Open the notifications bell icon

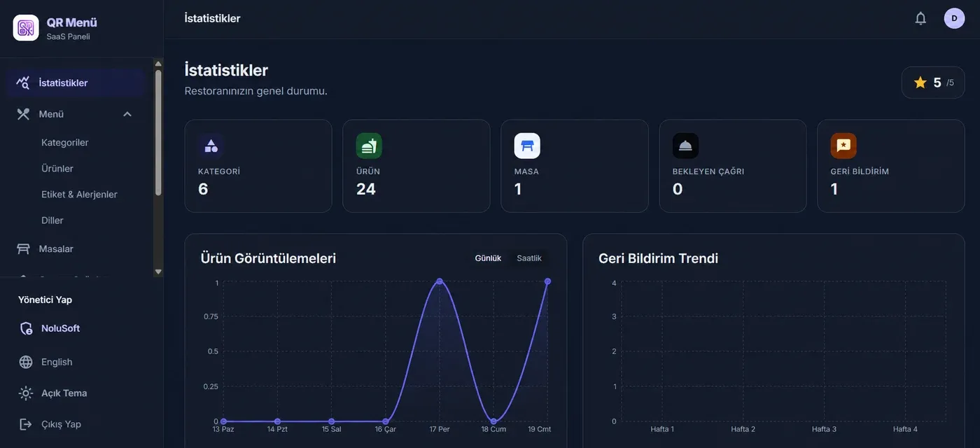[920, 18]
